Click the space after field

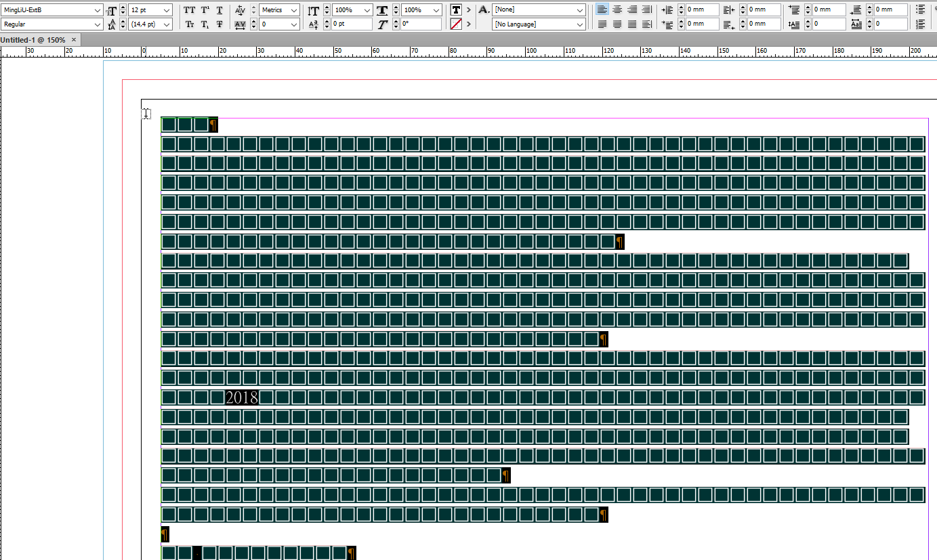pos(892,10)
